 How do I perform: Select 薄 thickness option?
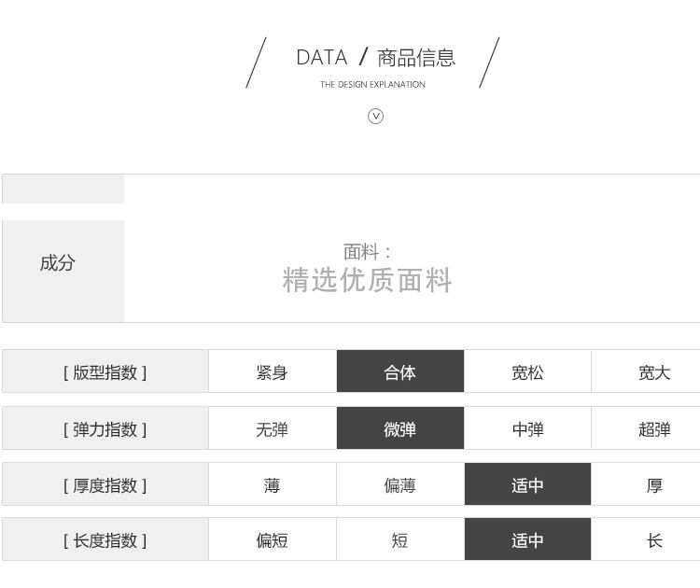tap(272, 485)
